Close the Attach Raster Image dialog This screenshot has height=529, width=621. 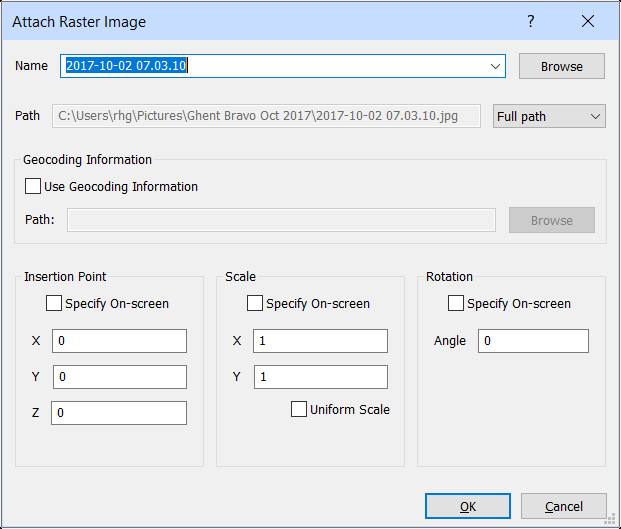(588, 21)
